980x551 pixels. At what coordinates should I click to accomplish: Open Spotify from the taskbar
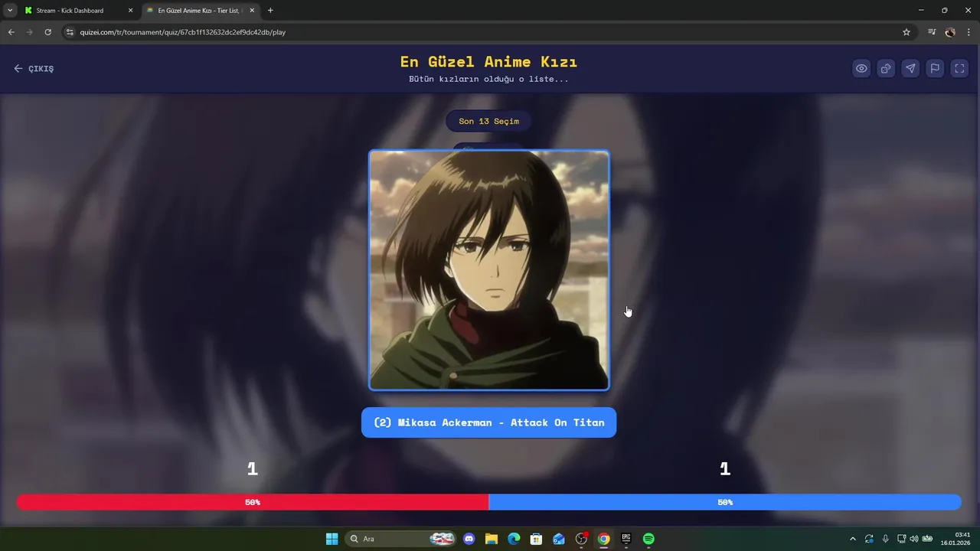(648, 539)
